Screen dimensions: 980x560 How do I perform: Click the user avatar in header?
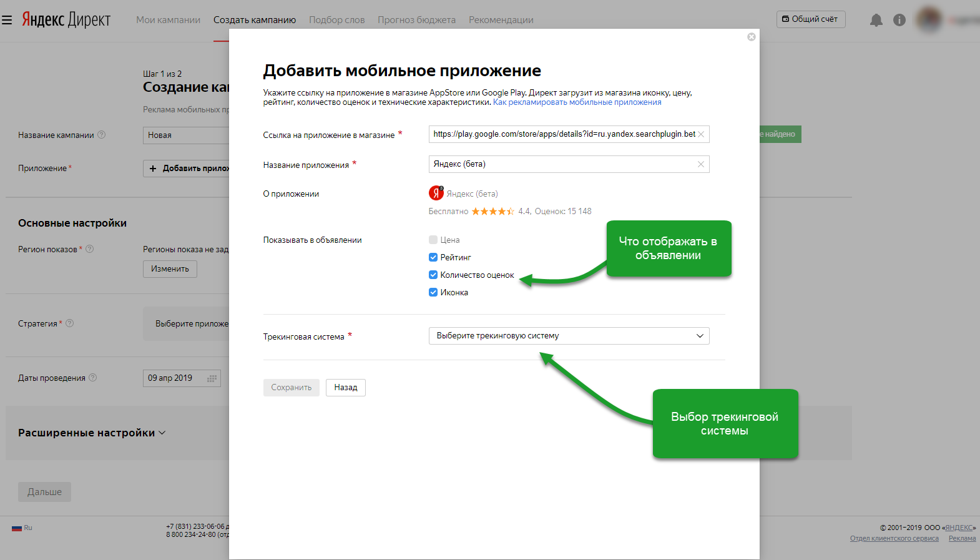929,20
